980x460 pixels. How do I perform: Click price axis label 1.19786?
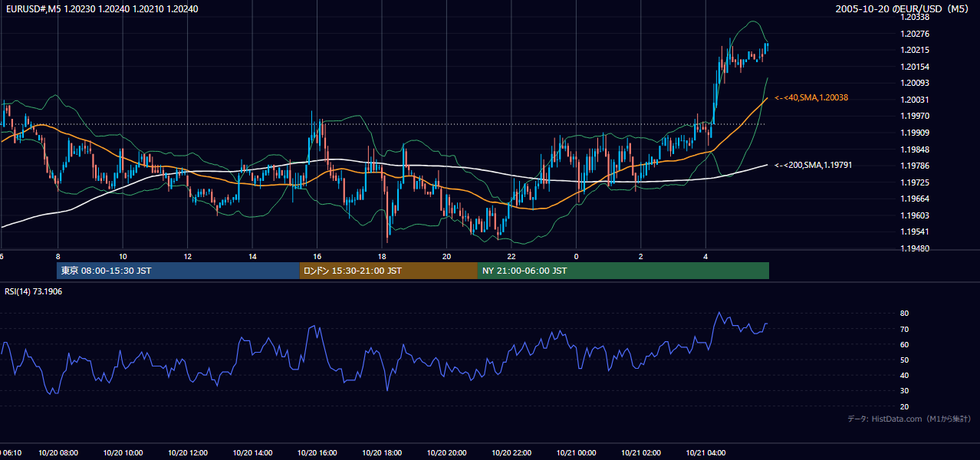[916, 166]
